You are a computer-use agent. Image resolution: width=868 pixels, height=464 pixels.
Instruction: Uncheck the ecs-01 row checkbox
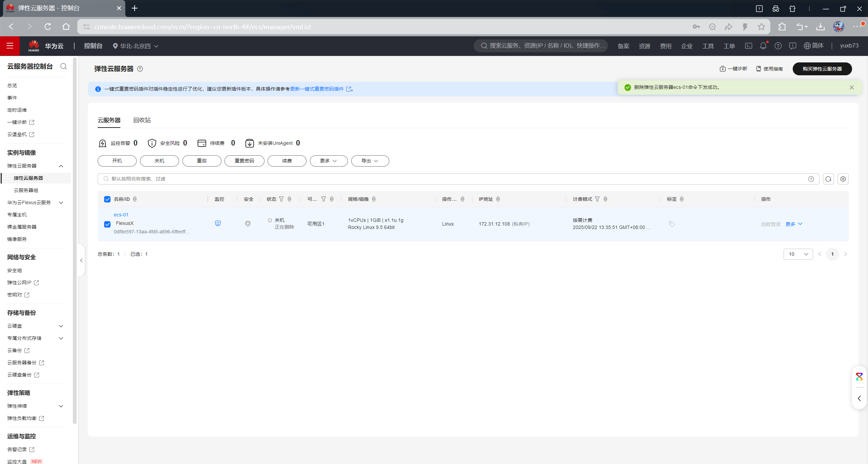(x=107, y=224)
